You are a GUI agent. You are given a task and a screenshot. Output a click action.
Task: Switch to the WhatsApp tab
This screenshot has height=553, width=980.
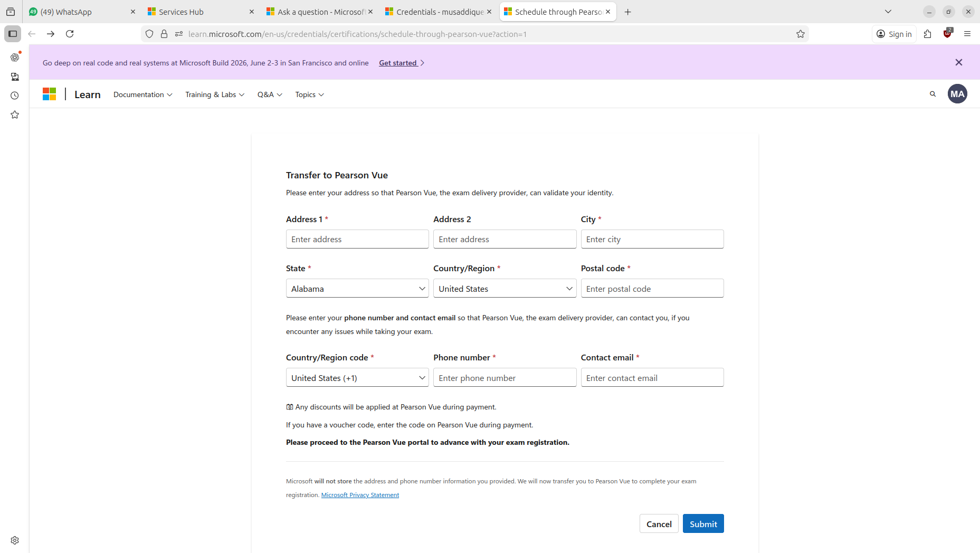pos(82,12)
